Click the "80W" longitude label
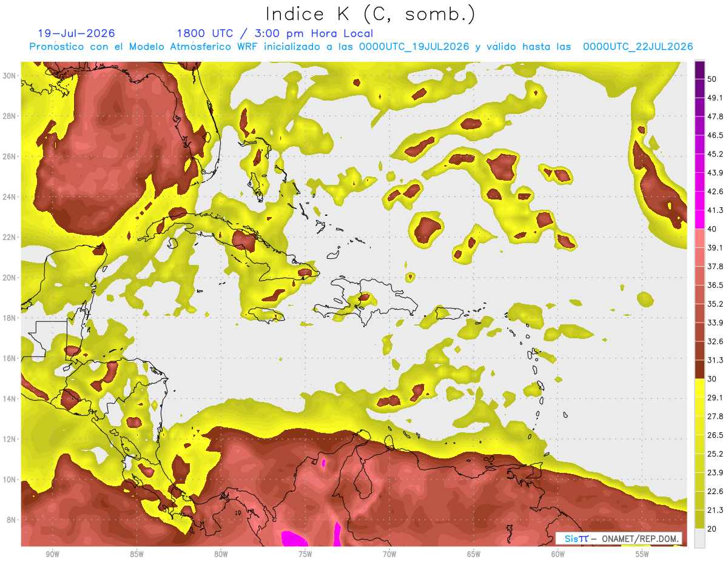This screenshot has height=562, width=728. [221, 554]
